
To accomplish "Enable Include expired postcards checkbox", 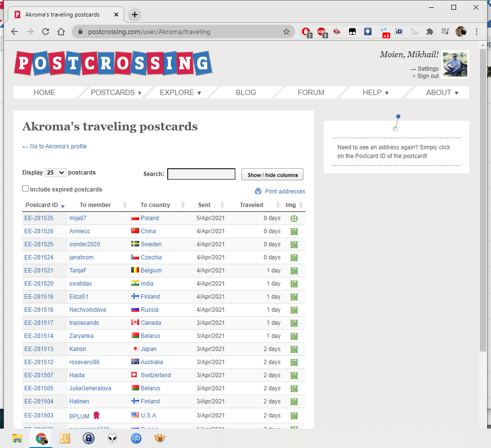I will tap(25, 189).
